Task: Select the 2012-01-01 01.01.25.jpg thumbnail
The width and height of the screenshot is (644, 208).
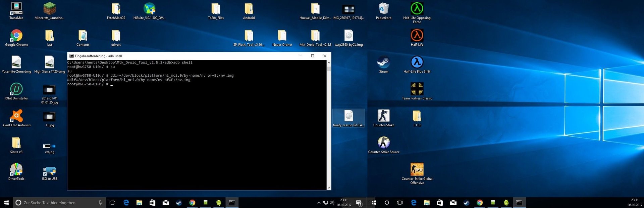Action: pyautogui.click(x=49, y=90)
